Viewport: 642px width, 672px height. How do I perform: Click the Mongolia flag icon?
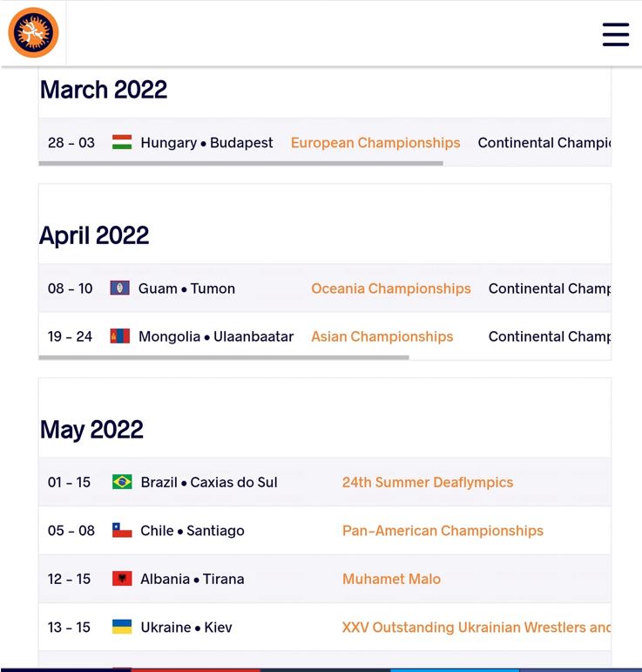(120, 336)
